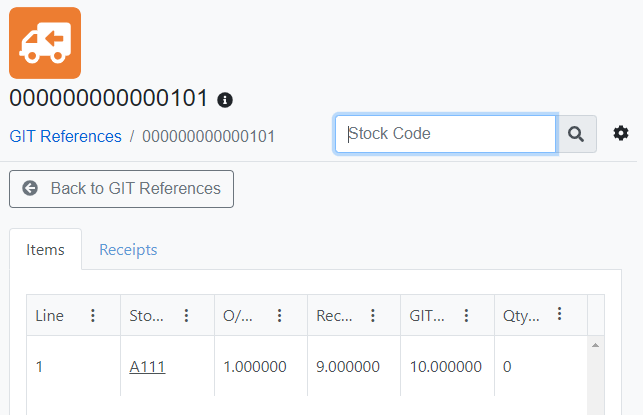Click the page title 000000000000101

[x=109, y=98]
